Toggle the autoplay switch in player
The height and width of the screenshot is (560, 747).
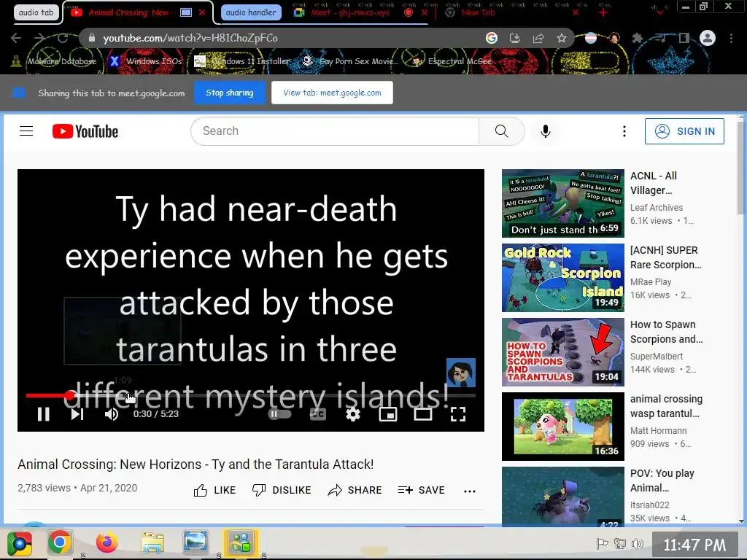click(x=279, y=414)
